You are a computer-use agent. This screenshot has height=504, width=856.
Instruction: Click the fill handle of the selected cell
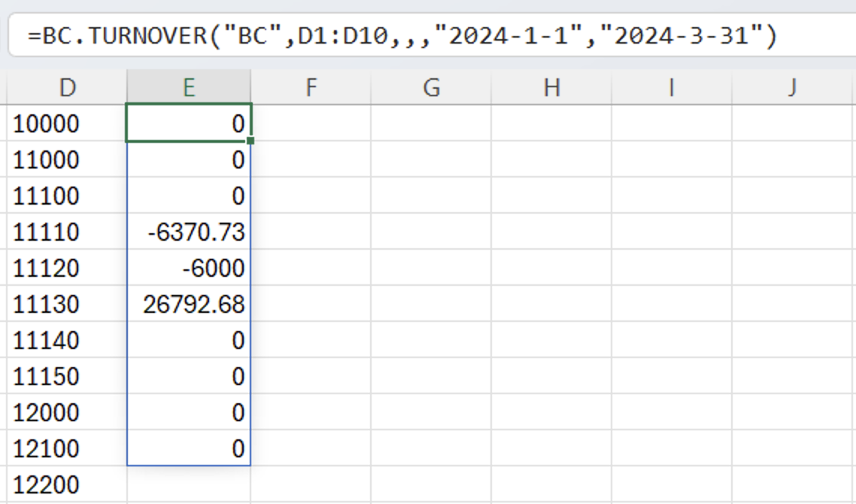250,141
